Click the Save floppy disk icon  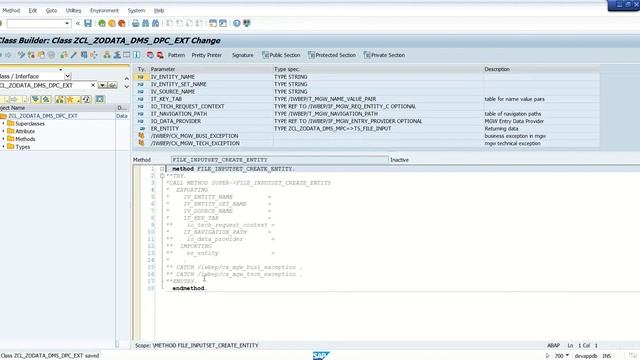coord(88,23)
